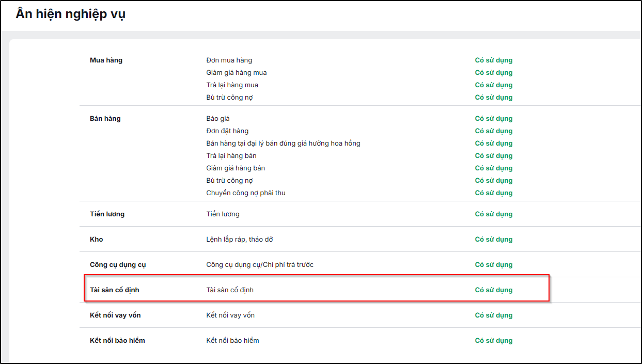Toggle 'Có sử dụng' for Chuyển công nợ phải thu
The height and width of the screenshot is (364, 642).
[x=494, y=193]
